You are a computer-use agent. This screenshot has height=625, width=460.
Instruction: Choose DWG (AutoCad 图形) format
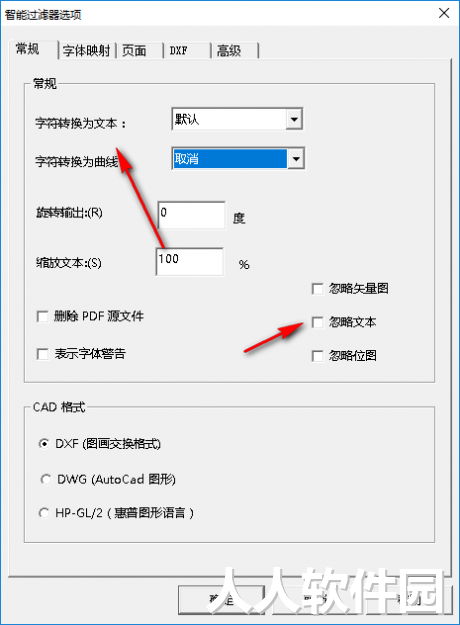point(45,479)
